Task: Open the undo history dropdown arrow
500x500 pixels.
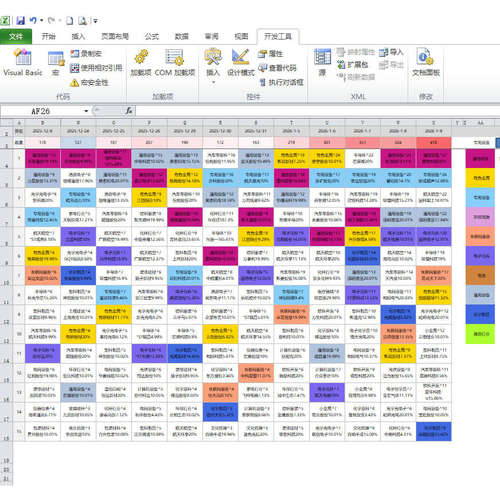Action: 42,21
